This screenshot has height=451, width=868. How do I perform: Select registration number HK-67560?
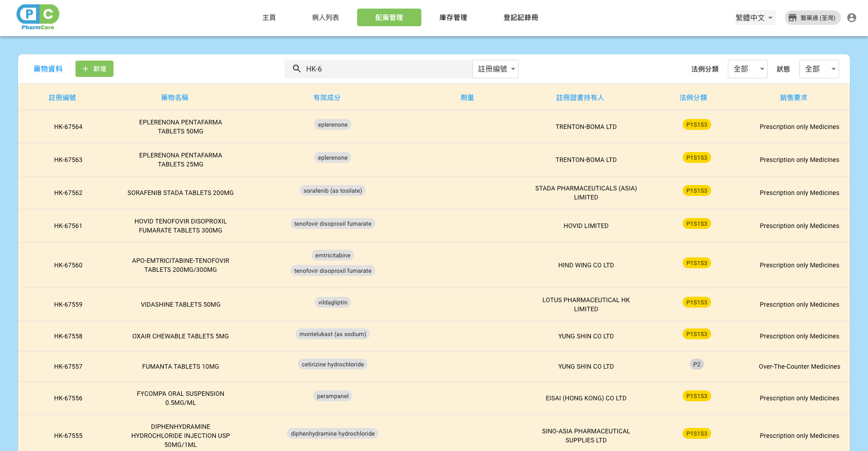pyautogui.click(x=68, y=265)
